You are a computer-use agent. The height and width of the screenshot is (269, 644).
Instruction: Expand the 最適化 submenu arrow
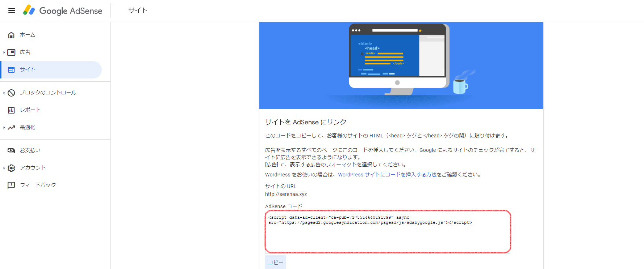pyautogui.click(x=4, y=128)
